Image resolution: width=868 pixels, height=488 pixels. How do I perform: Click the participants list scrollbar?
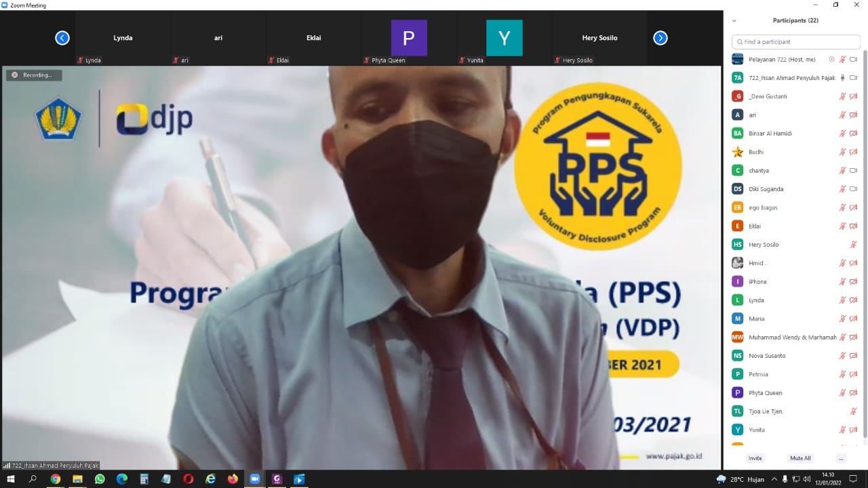pos(864,244)
